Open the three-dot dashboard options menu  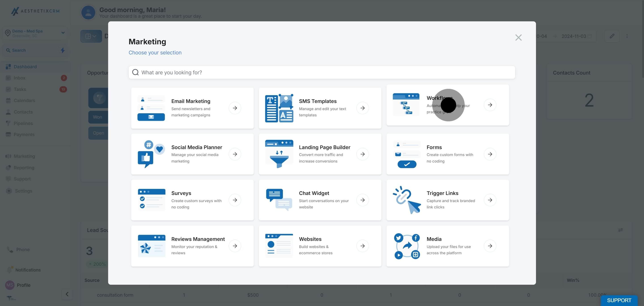coord(627,36)
